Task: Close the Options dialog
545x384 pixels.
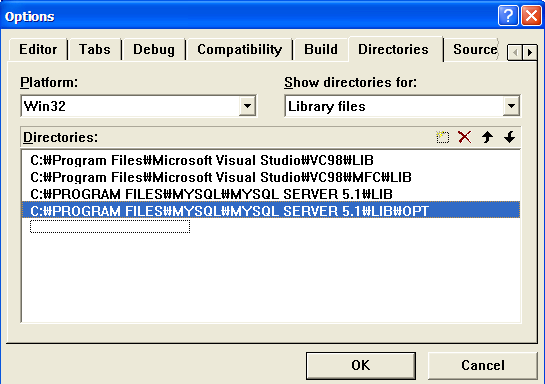Action: pyautogui.click(x=531, y=16)
